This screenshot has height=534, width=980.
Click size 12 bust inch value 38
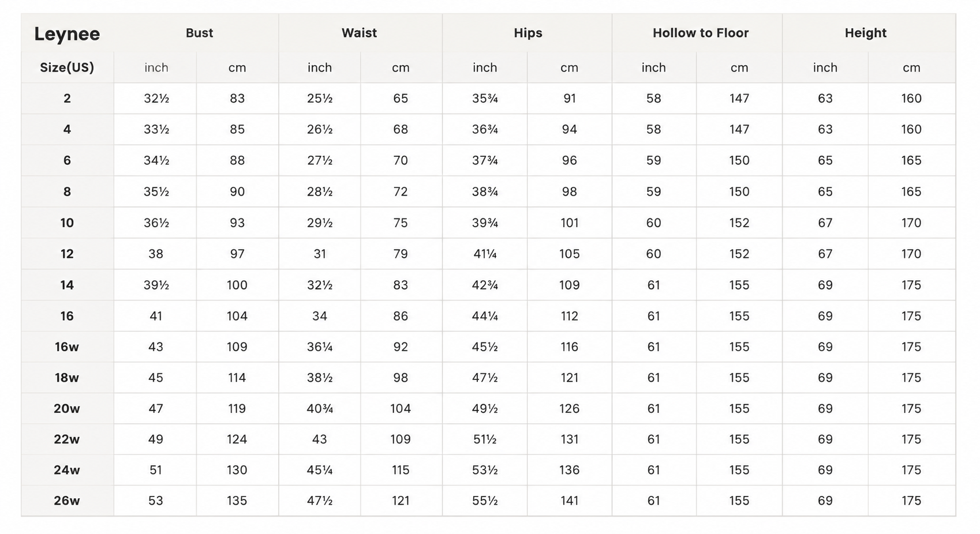(x=156, y=254)
